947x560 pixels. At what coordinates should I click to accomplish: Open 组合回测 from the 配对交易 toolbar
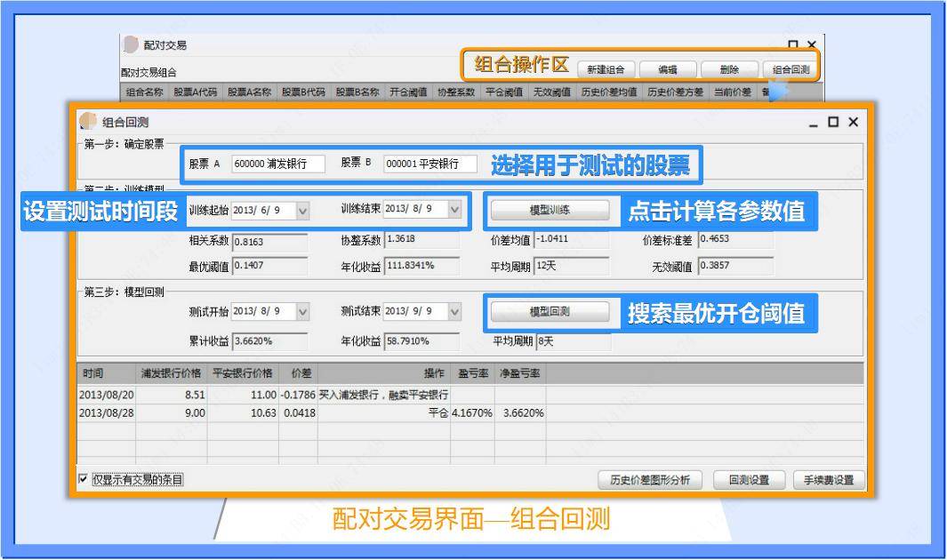tap(790, 69)
